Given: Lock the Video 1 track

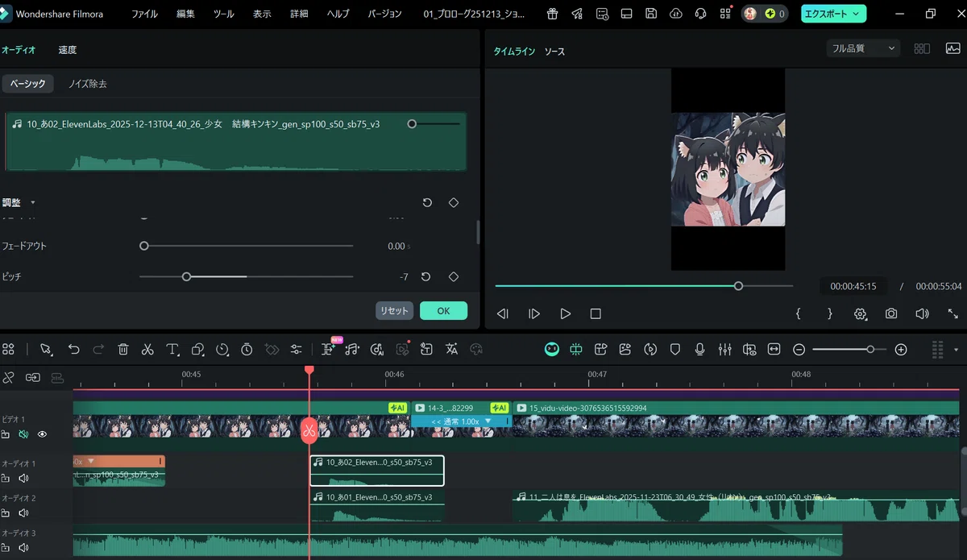Looking at the screenshot, I should pyautogui.click(x=6, y=434).
